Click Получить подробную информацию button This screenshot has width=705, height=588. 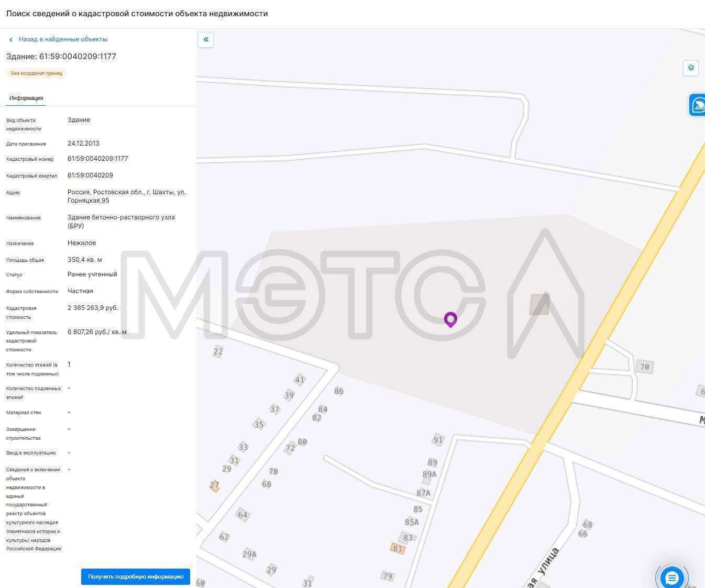coord(136,576)
